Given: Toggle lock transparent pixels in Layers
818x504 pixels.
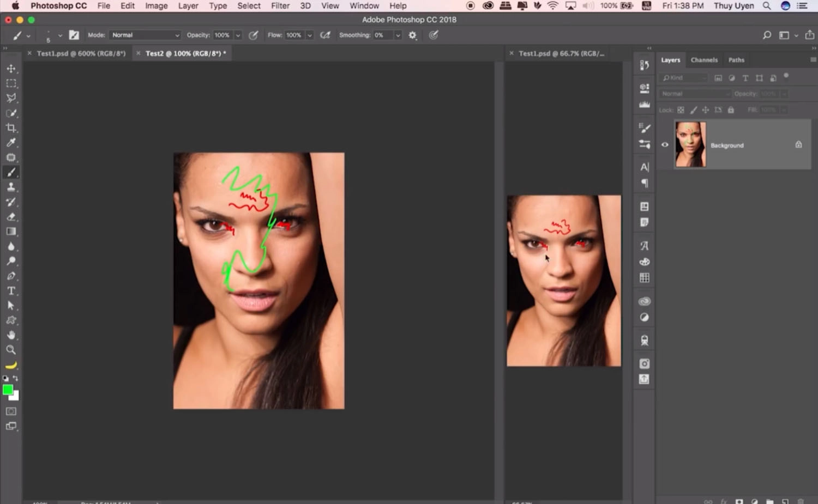Looking at the screenshot, I should (681, 110).
